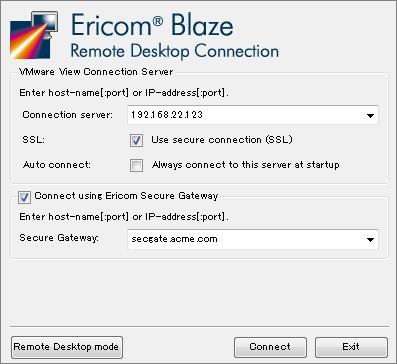397x364 pixels.
Task: Click the Ericom Blaze logo icon
Action: click(34, 35)
